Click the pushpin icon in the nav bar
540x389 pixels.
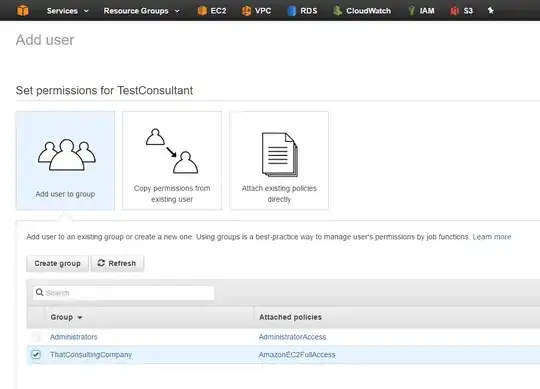coord(491,11)
